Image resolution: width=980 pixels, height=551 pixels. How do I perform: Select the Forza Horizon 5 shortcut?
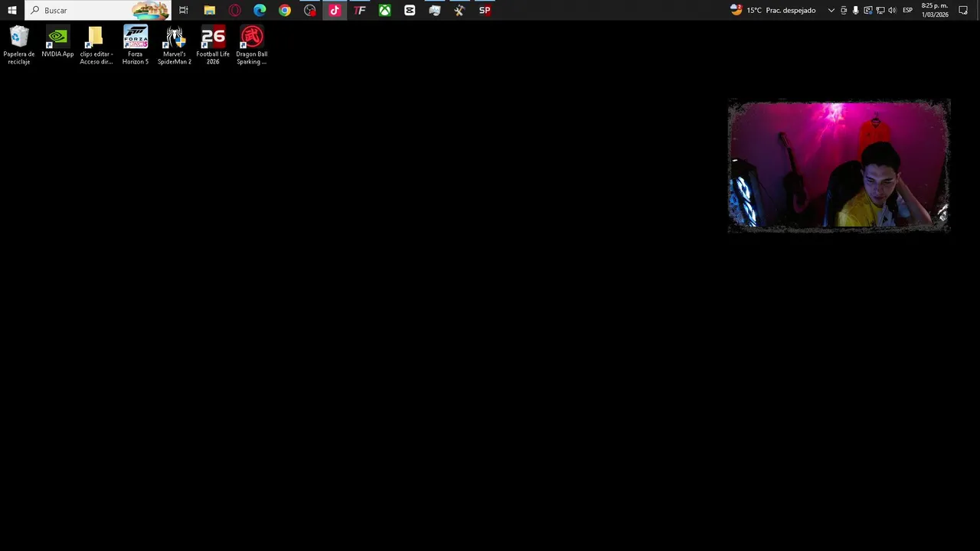coord(136,45)
